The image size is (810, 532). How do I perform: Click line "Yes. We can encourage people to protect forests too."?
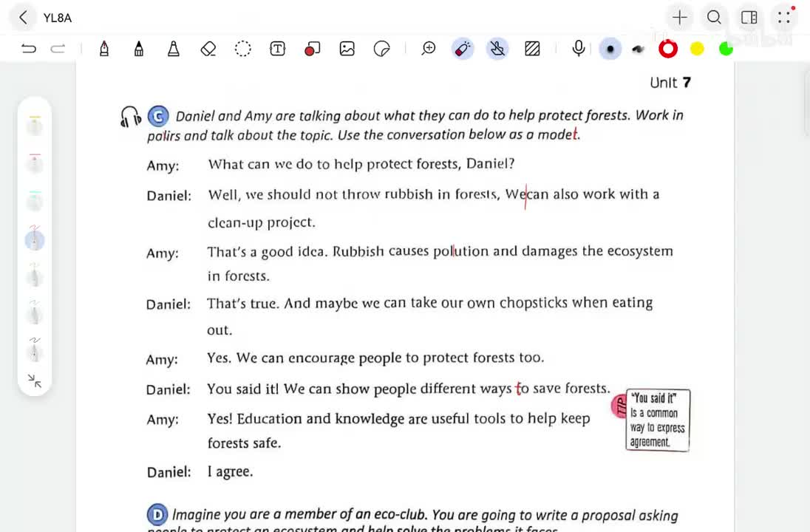click(x=375, y=358)
